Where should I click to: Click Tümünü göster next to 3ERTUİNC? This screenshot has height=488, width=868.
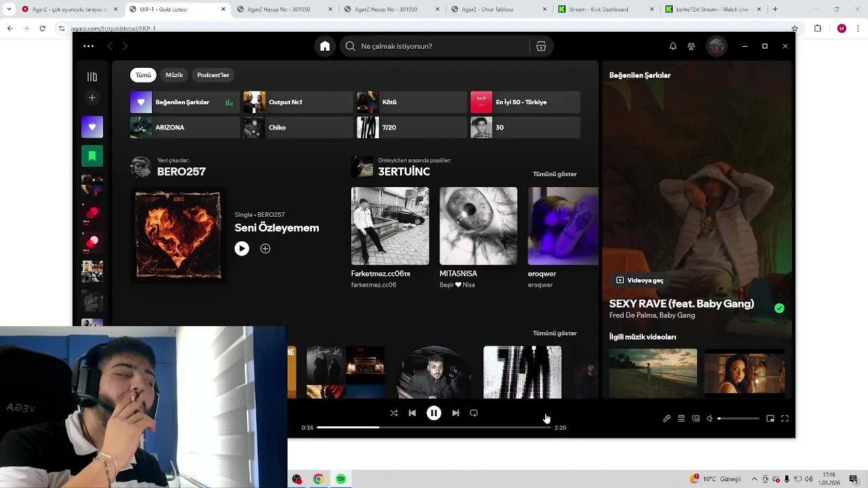pyautogui.click(x=555, y=174)
